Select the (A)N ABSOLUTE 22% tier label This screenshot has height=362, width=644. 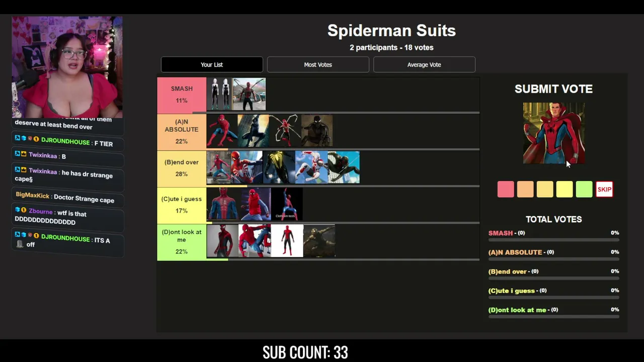[182, 132]
